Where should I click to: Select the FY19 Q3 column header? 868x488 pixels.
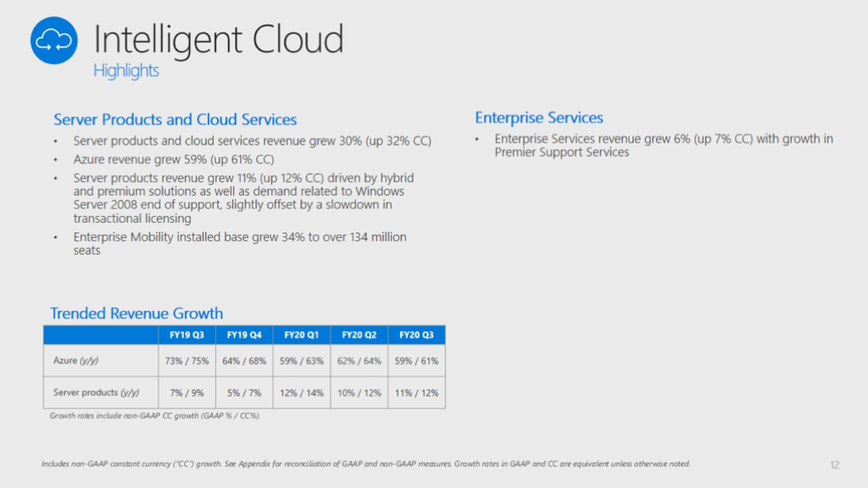tap(186, 335)
